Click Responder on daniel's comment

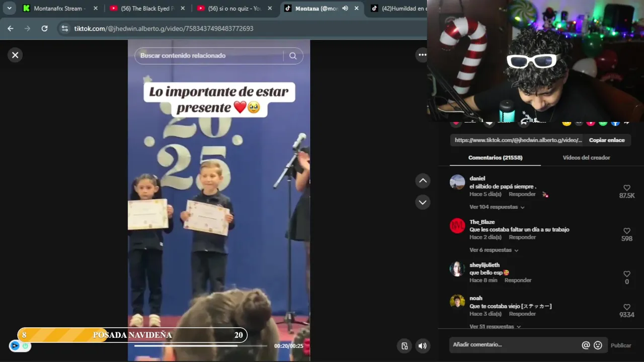click(522, 194)
